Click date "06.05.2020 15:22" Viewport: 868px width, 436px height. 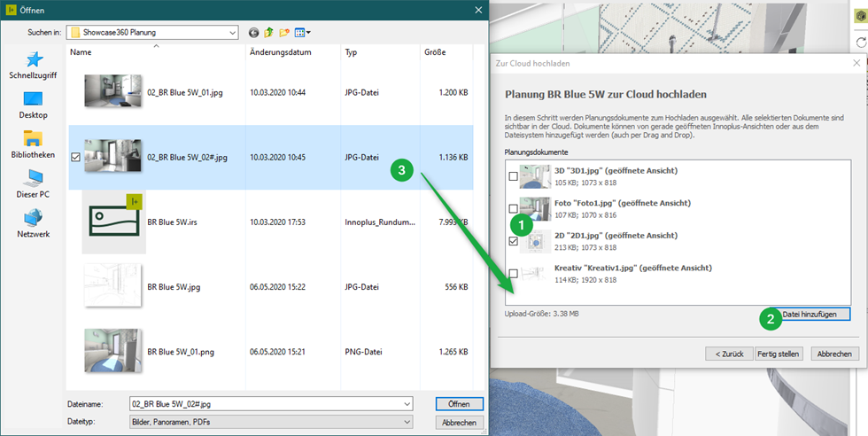(277, 287)
